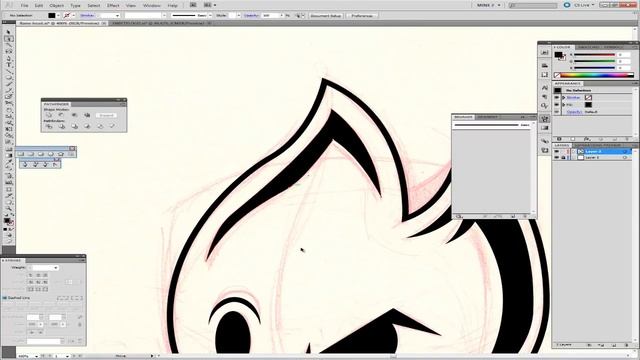Open stroke color dropdown in control bar
This screenshot has width=640, height=360.
click(73, 16)
